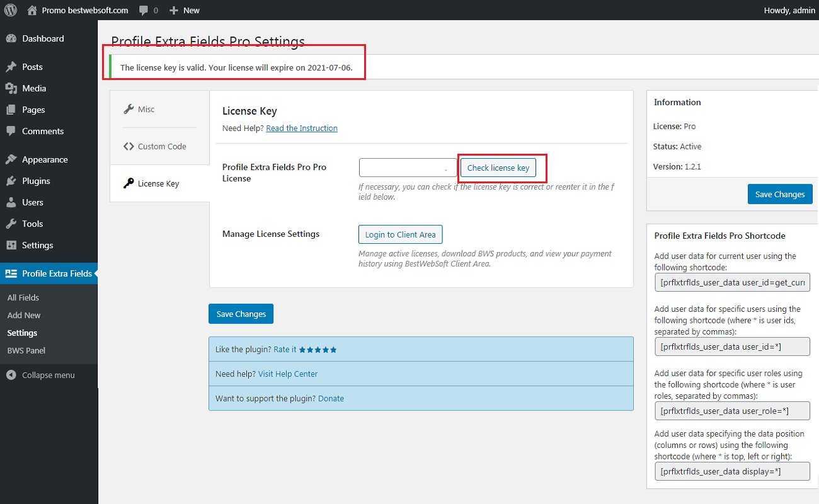Click the plus icon beside New

coord(175,11)
